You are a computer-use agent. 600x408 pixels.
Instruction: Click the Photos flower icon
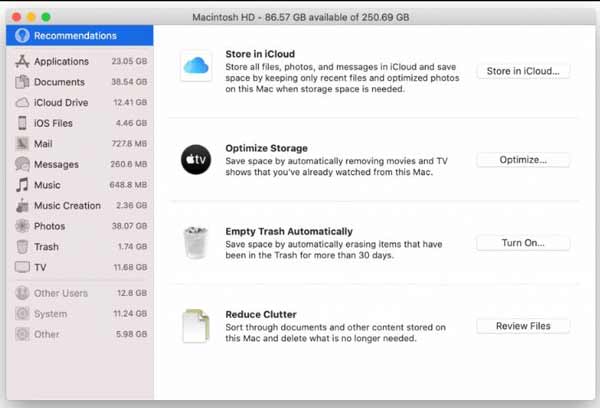22,226
